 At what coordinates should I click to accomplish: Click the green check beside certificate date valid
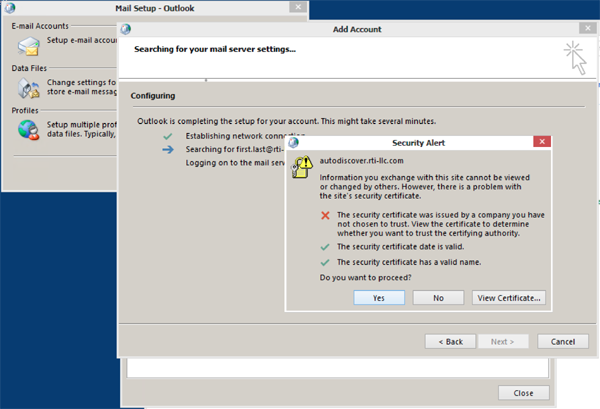point(325,247)
